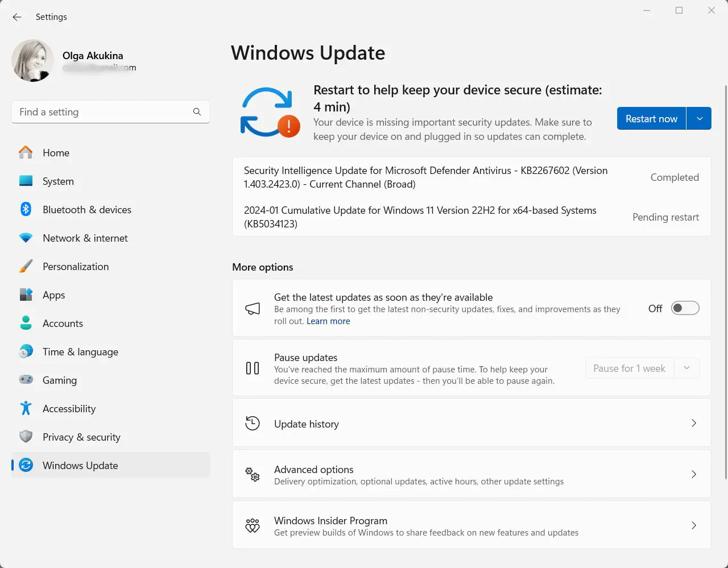
Task: Click the Personalization paintbrush icon
Action: (x=26, y=266)
